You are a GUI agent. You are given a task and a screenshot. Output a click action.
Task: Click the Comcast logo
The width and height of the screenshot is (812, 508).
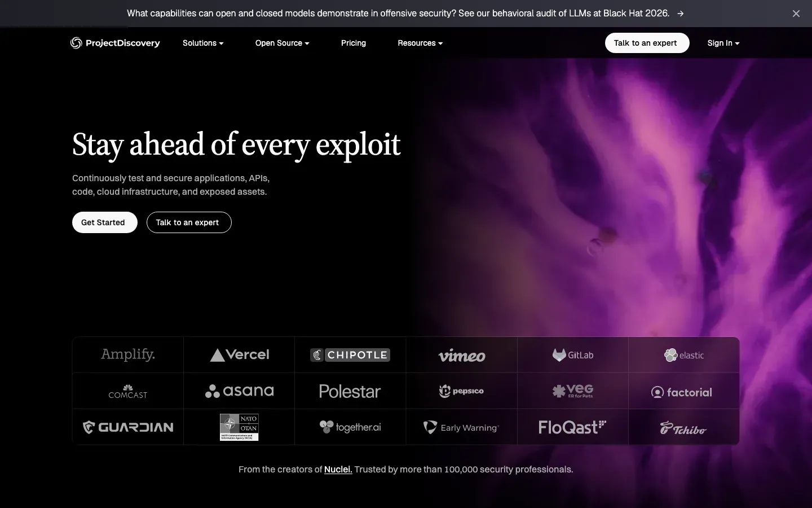pyautogui.click(x=128, y=391)
